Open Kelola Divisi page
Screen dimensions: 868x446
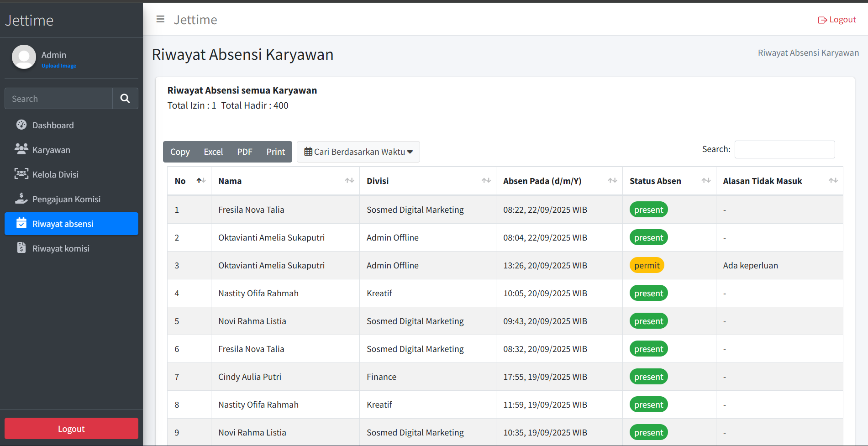tap(55, 174)
